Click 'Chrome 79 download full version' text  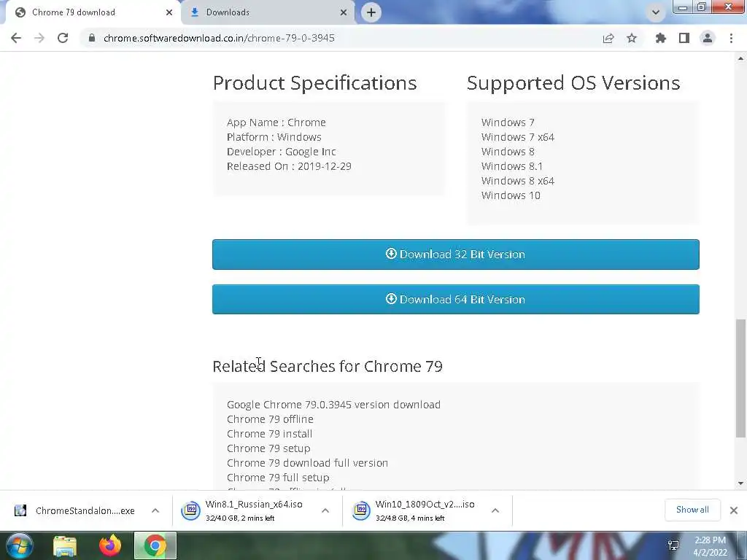tap(307, 463)
